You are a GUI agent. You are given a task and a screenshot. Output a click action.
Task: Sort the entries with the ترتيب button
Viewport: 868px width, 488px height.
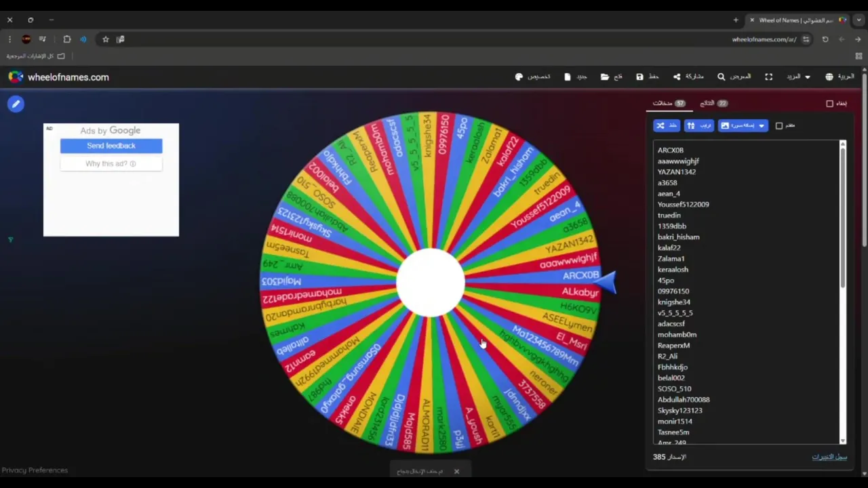[699, 125]
